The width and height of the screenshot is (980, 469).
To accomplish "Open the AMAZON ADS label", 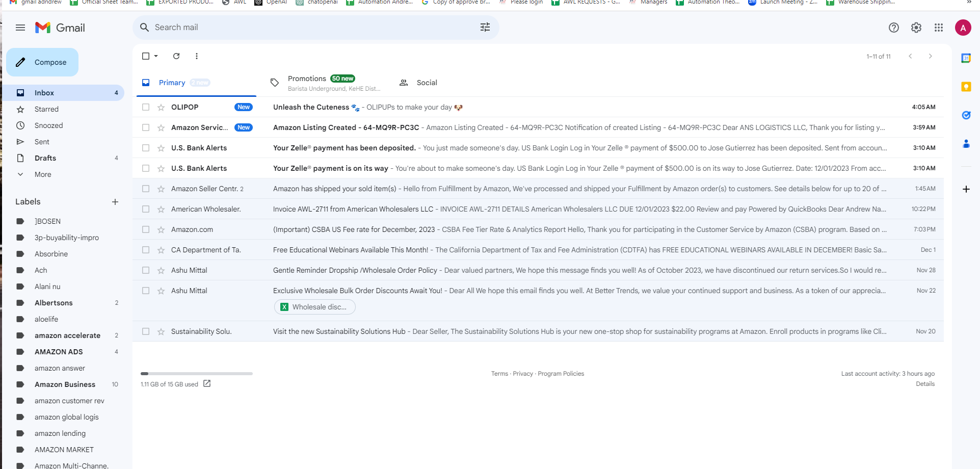I will (63, 352).
